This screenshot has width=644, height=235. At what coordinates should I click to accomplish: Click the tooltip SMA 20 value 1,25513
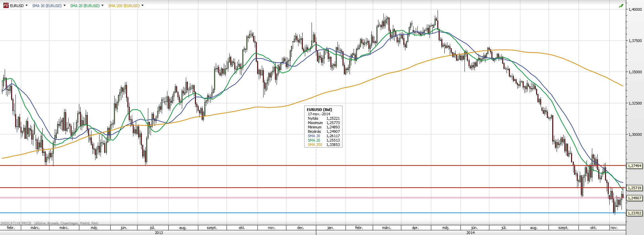click(x=333, y=140)
